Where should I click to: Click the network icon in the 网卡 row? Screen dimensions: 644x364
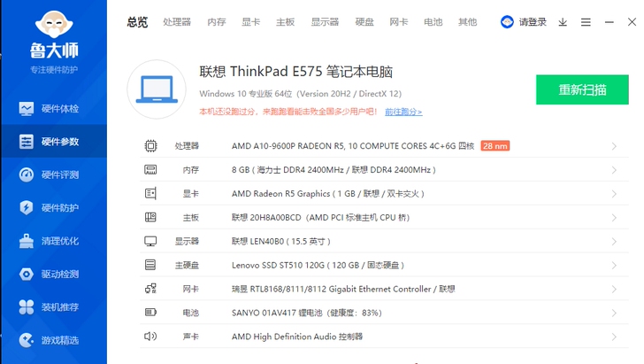pos(150,289)
